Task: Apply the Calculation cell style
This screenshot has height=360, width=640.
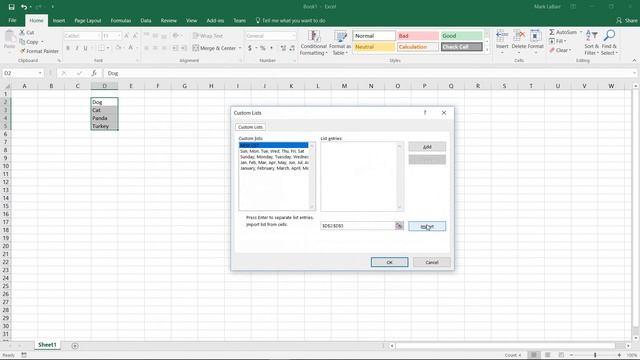Action: [418, 47]
